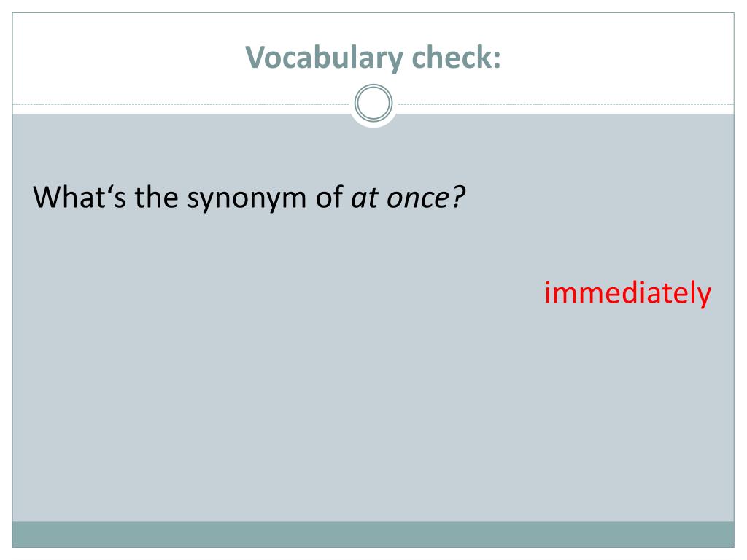747x560 pixels.
Task: Click the italic word "once"
Action: 418,198
